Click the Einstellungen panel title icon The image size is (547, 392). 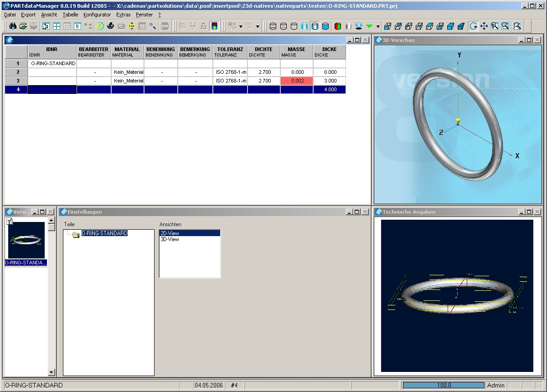pyautogui.click(x=63, y=212)
